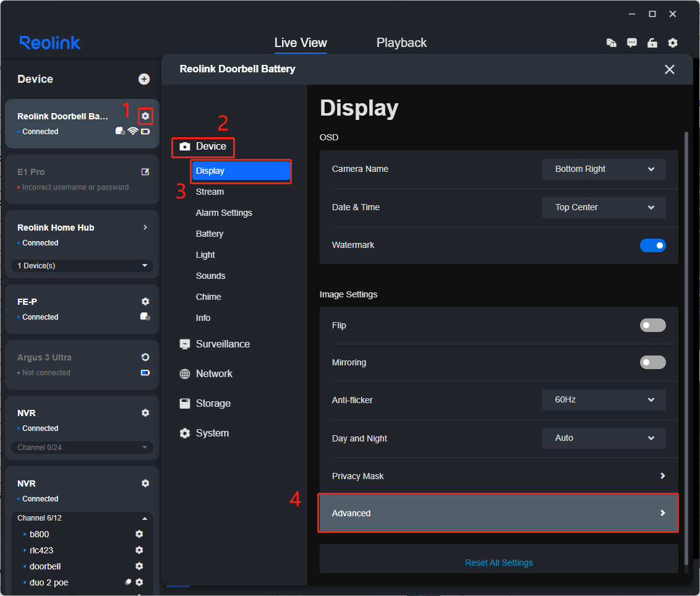Select the doorbell channel in NVR list
The width and height of the screenshot is (700, 596).
pos(45,566)
